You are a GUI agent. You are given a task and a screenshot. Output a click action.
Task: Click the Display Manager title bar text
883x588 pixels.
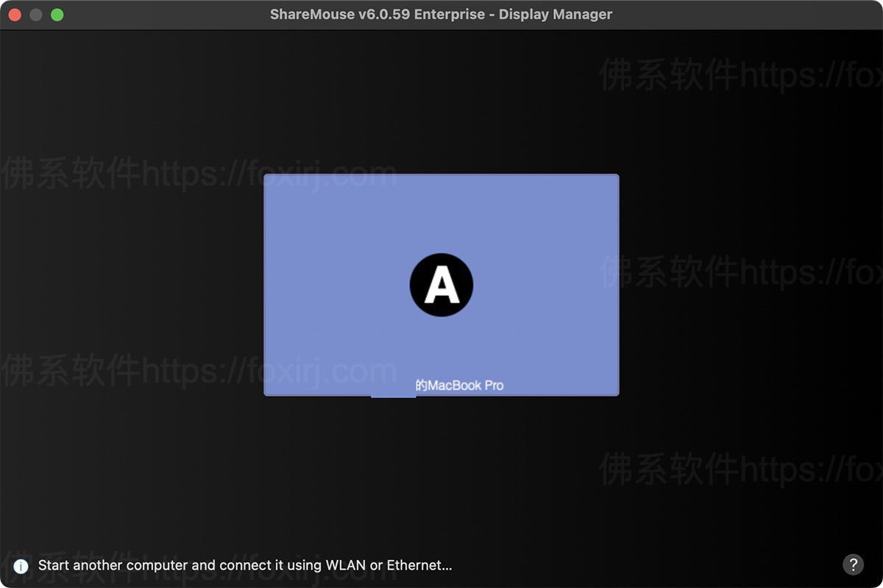coord(556,14)
